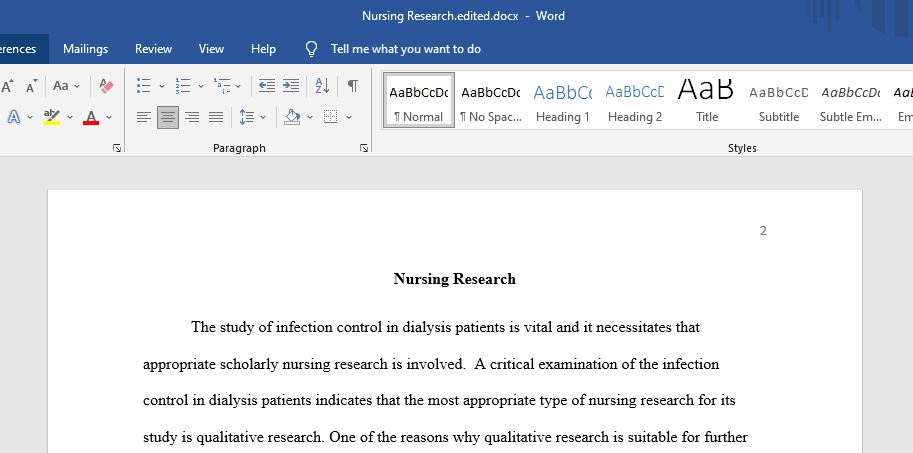Click the text 'The study of infection control'

point(286,327)
